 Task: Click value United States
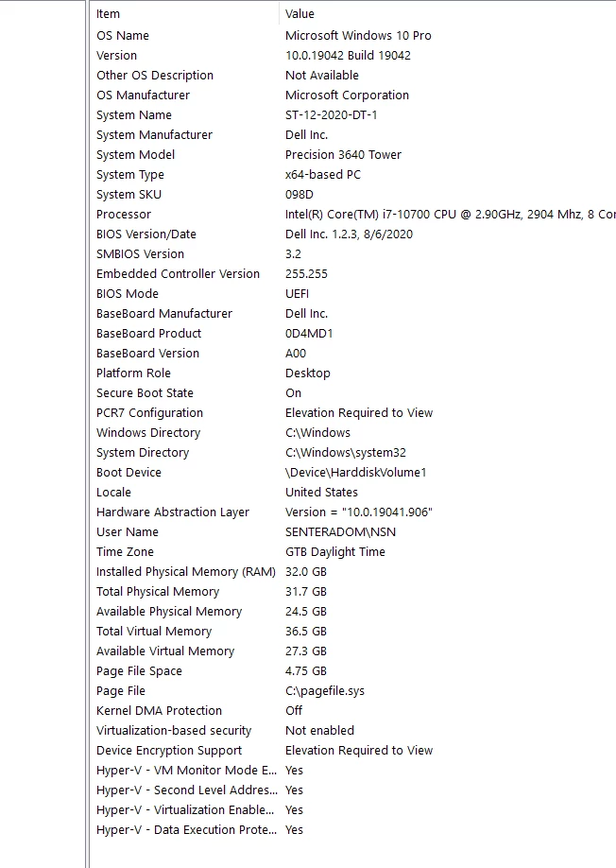coord(321,493)
